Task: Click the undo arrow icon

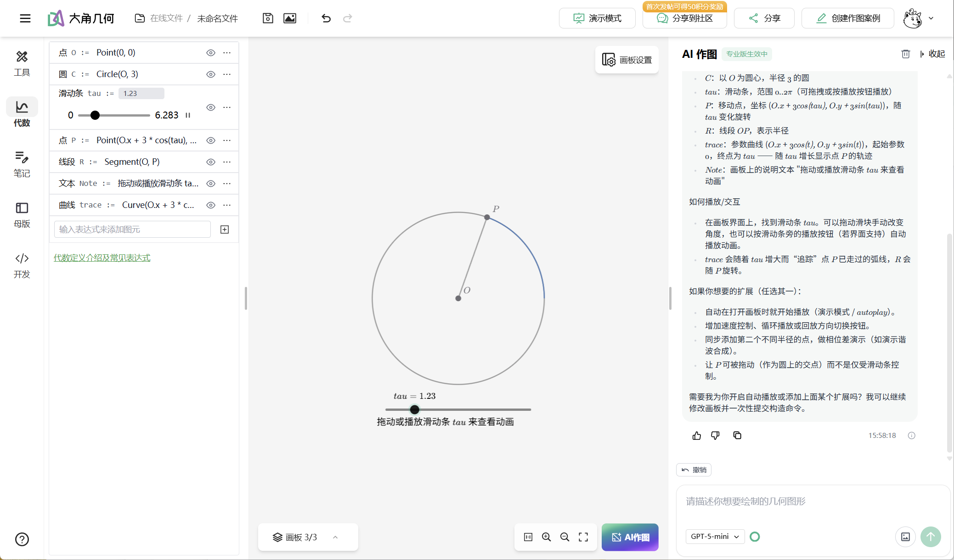Action: pos(326,18)
